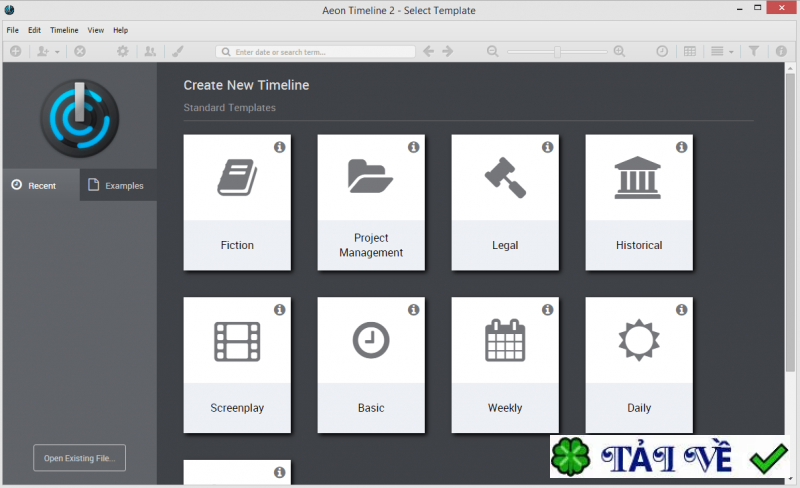
Task: Open the Timeline menu
Action: click(64, 30)
